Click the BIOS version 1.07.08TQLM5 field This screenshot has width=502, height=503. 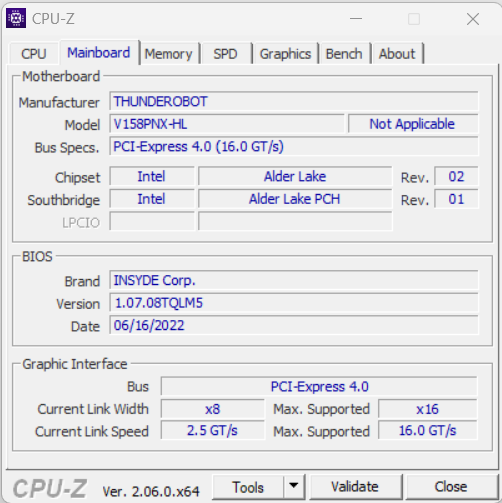click(294, 303)
